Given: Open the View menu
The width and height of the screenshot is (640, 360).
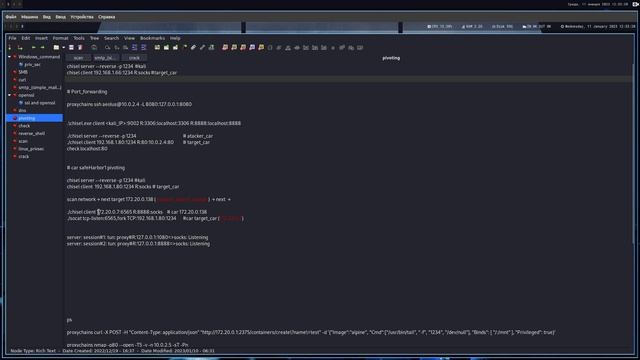Looking at the screenshot, I should [x=129, y=38].
